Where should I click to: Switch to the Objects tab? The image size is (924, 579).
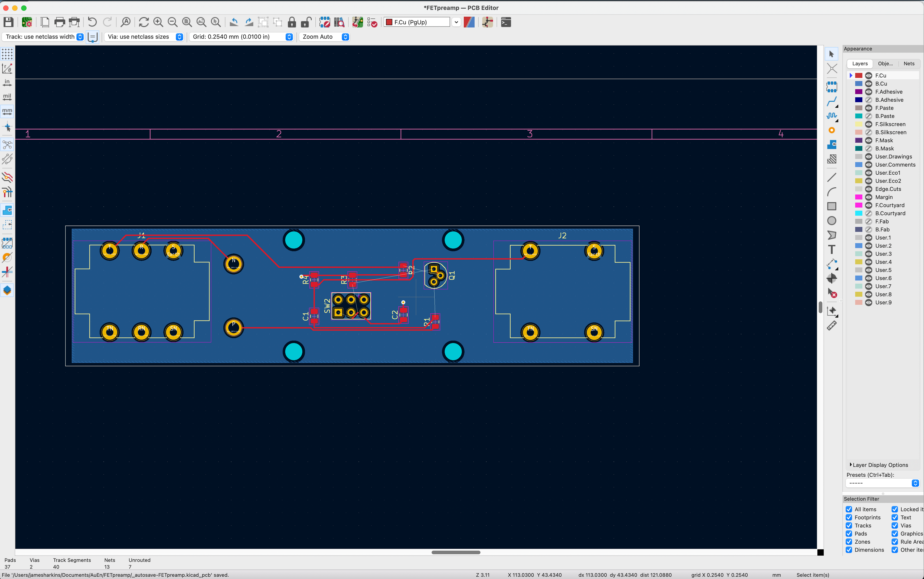point(885,64)
